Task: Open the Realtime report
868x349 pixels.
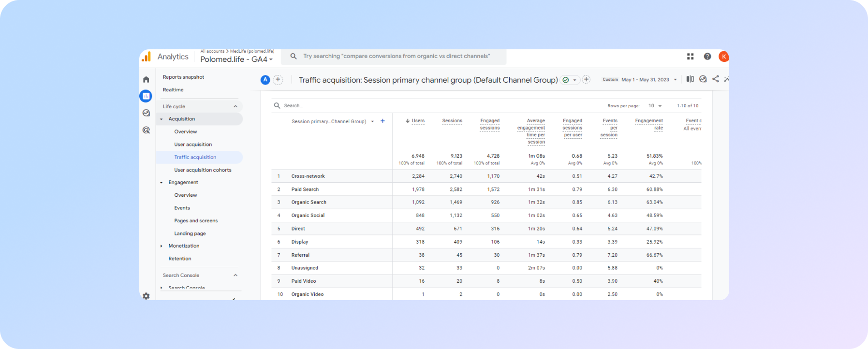Action: (173, 90)
